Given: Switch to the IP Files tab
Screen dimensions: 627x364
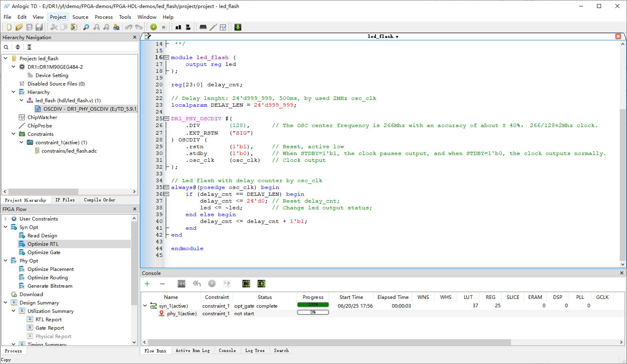Looking at the screenshot, I should point(65,200).
